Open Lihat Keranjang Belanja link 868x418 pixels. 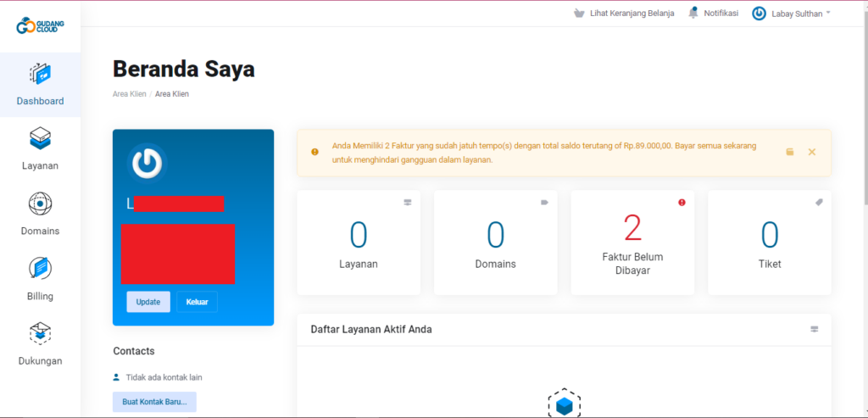pyautogui.click(x=632, y=14)
